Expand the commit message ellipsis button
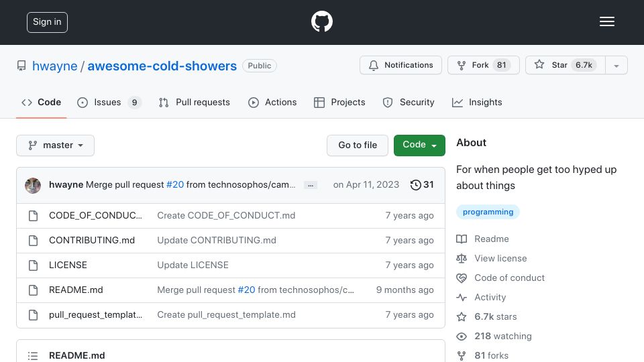This screenshot has height=362, width=644. (311, 185)
